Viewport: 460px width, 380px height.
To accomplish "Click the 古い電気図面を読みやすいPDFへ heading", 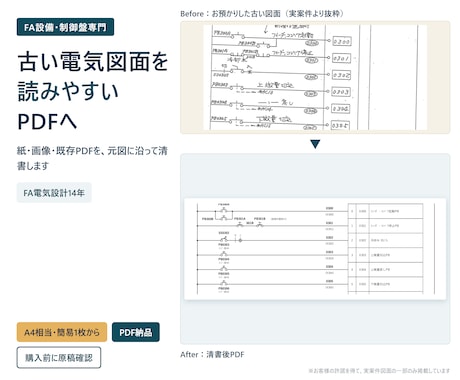I will point(93,91).
